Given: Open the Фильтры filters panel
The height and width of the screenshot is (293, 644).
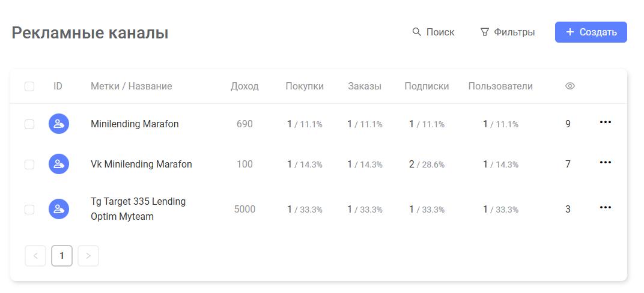Looking at the screenshot, I should pyautogui.click(x=508, y=32).
